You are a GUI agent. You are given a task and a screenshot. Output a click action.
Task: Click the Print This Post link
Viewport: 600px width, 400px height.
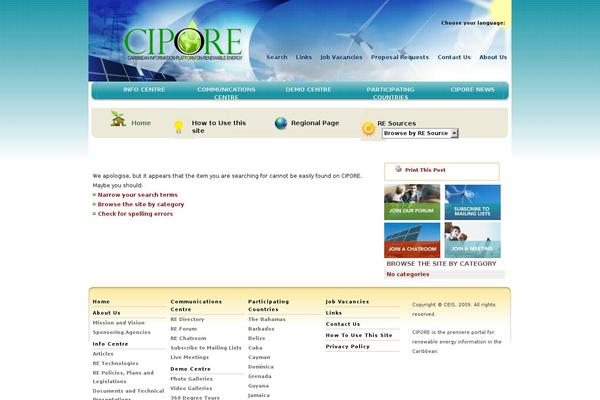tap(425, 170)
